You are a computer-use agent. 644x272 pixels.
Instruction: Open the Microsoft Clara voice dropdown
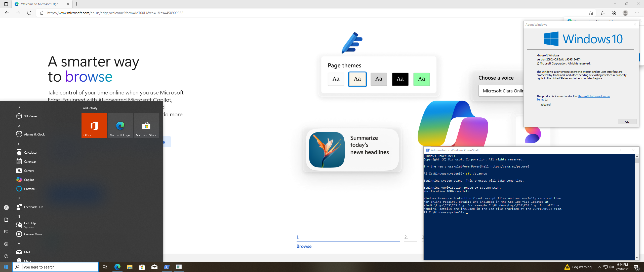click(501, 91)
